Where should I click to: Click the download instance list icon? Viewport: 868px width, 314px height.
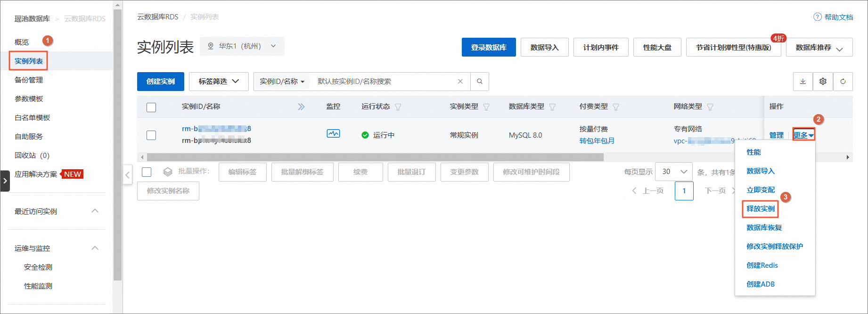[x=803, y=82]
